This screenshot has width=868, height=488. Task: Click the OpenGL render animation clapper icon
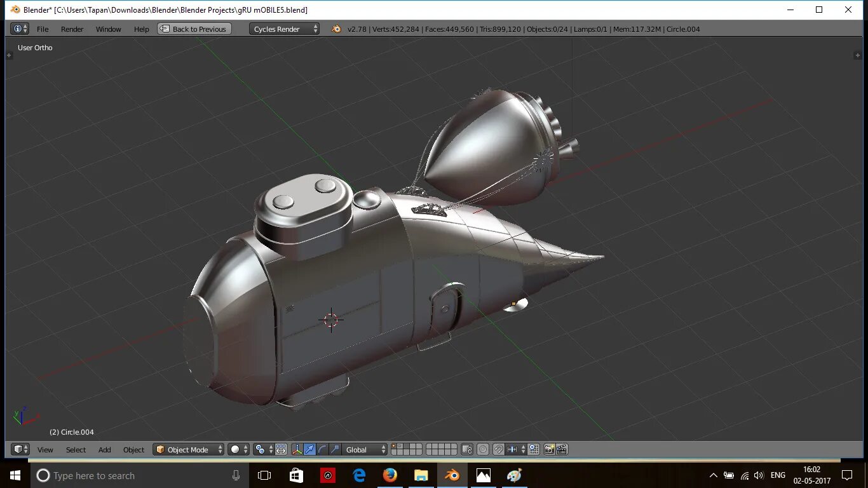562,449
